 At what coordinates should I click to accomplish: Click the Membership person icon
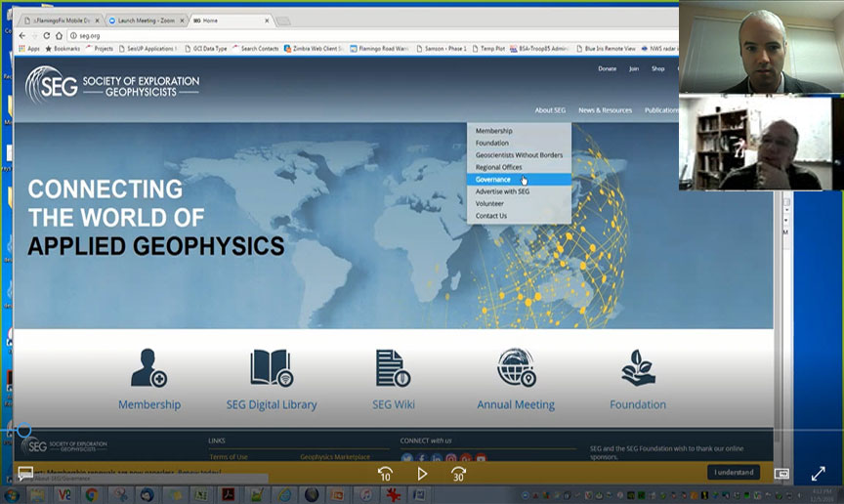tap(148, 367)
